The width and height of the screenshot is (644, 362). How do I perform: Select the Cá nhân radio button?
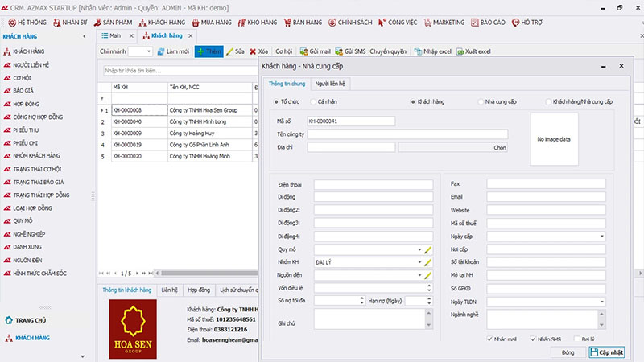click(312, 102)
